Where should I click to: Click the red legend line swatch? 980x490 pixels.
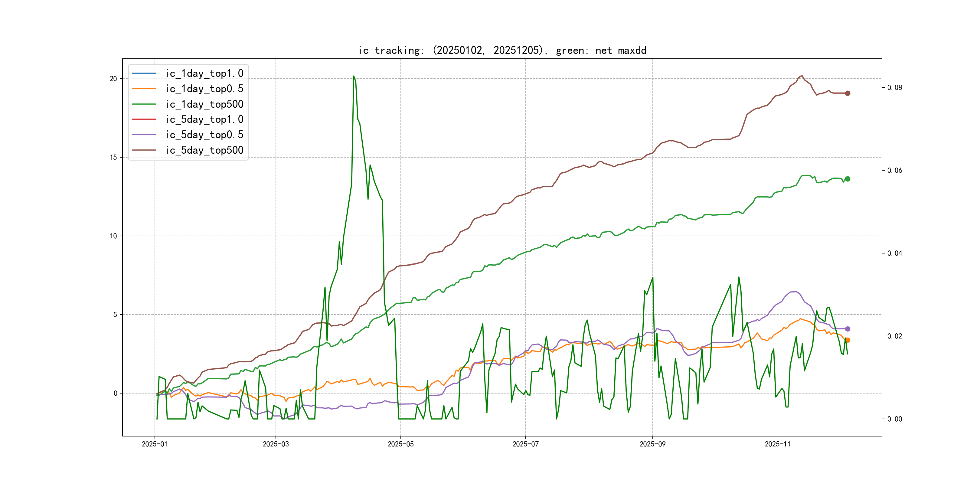click(144, 119)
